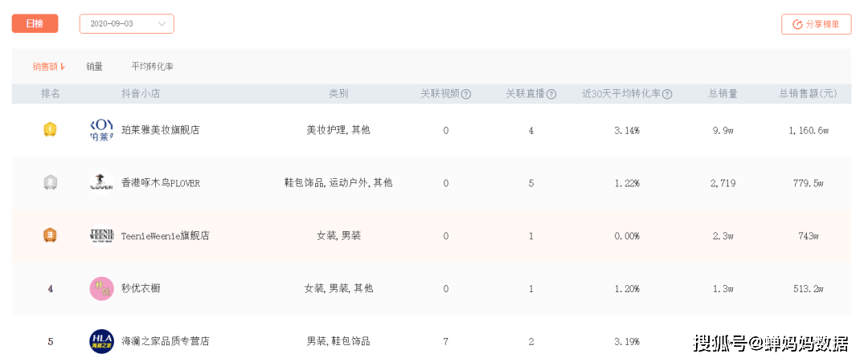Image resolution: width=868 pixels, height=362 pixels.
Task: Switch to the 销量 tab
Action: (x=95, y=67)
